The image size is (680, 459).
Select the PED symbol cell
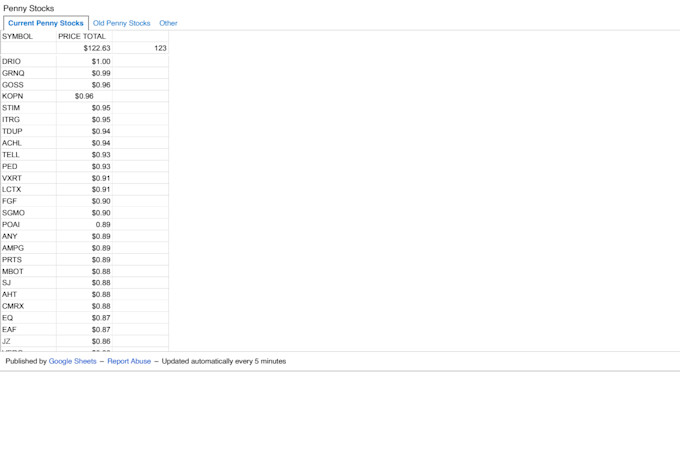(29, 167)
